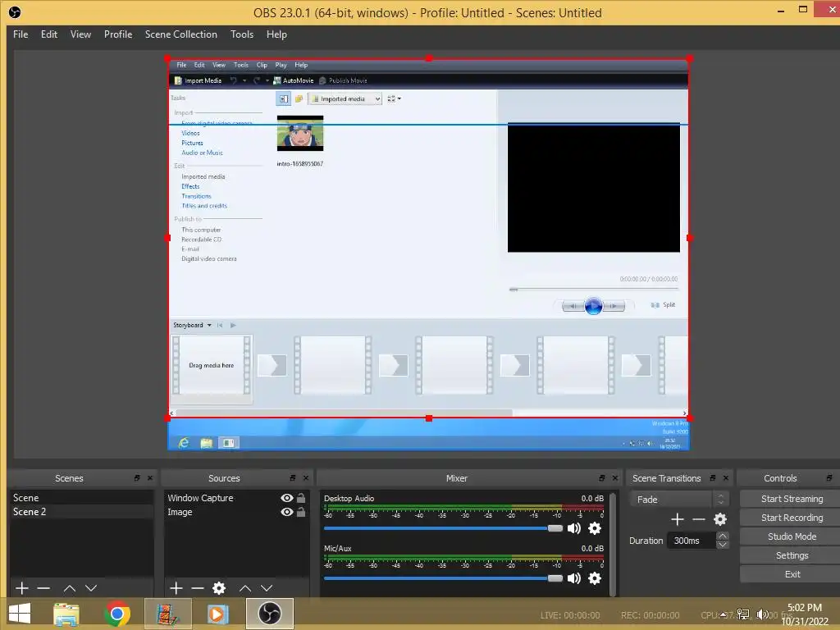The height and width of the screenshot is (630, 840).
Task: Mute Mic/Aux speaker icon
Action: 573,578
